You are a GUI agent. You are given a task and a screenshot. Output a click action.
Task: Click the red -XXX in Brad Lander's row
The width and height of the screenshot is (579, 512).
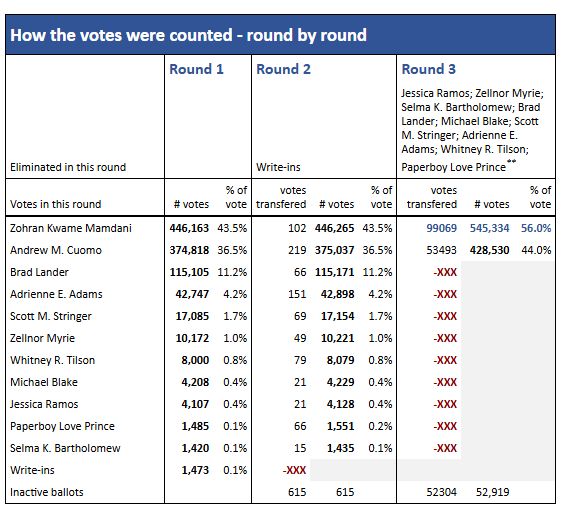[x=445, y=272]
